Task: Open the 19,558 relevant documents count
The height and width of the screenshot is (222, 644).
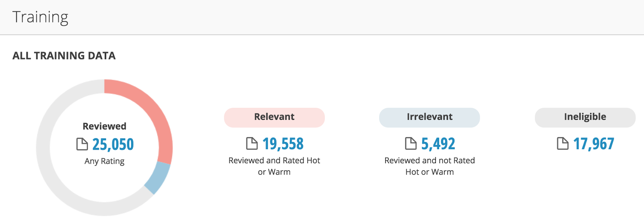Action: tap(283, 144)
